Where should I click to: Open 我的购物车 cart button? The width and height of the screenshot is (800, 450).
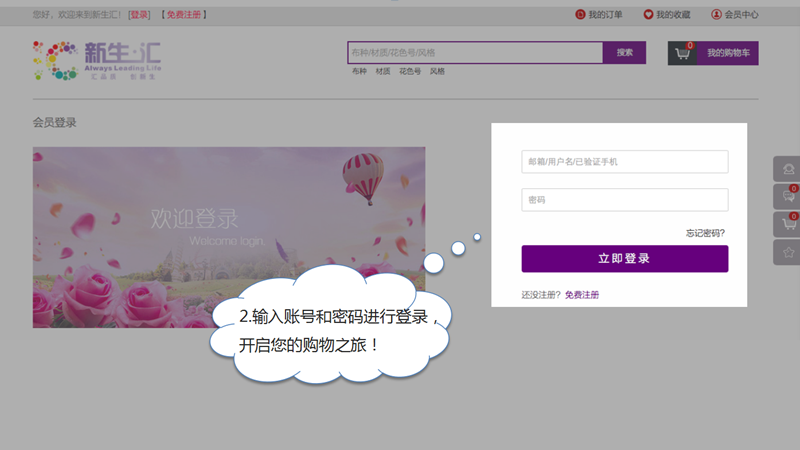pos(727,53)
